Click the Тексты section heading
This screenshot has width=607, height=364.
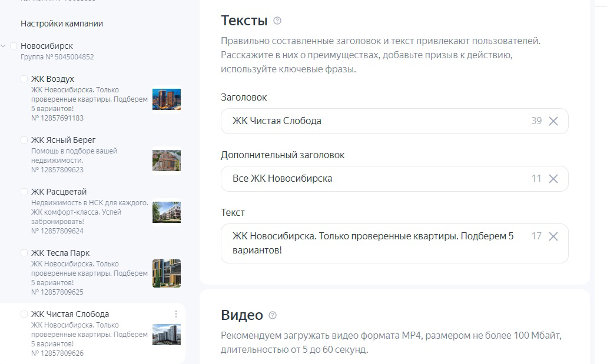point(244,21)
